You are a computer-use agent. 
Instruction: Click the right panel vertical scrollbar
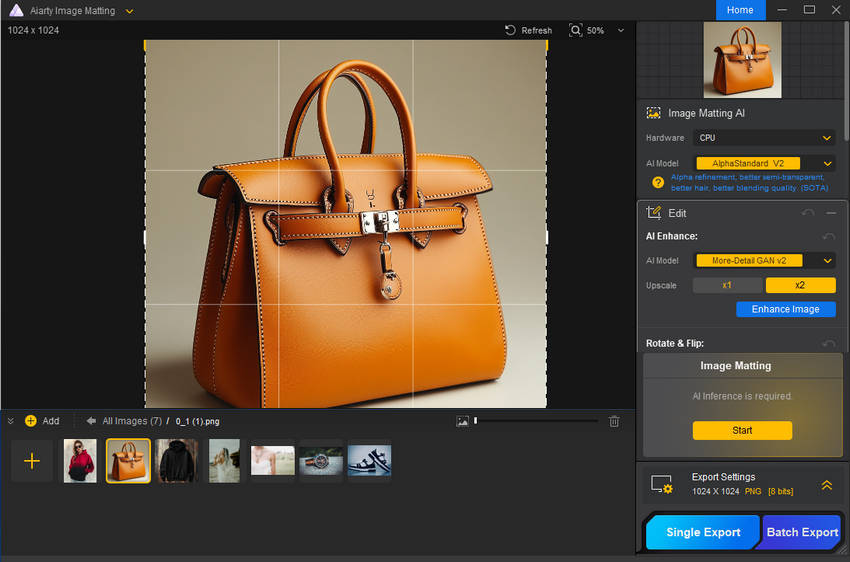[x=847, y=81]
